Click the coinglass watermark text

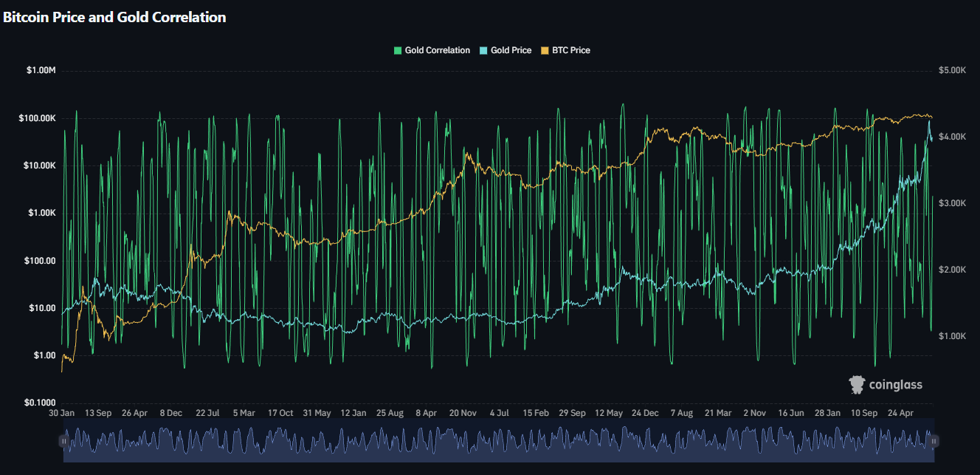(x=895, y=385)
